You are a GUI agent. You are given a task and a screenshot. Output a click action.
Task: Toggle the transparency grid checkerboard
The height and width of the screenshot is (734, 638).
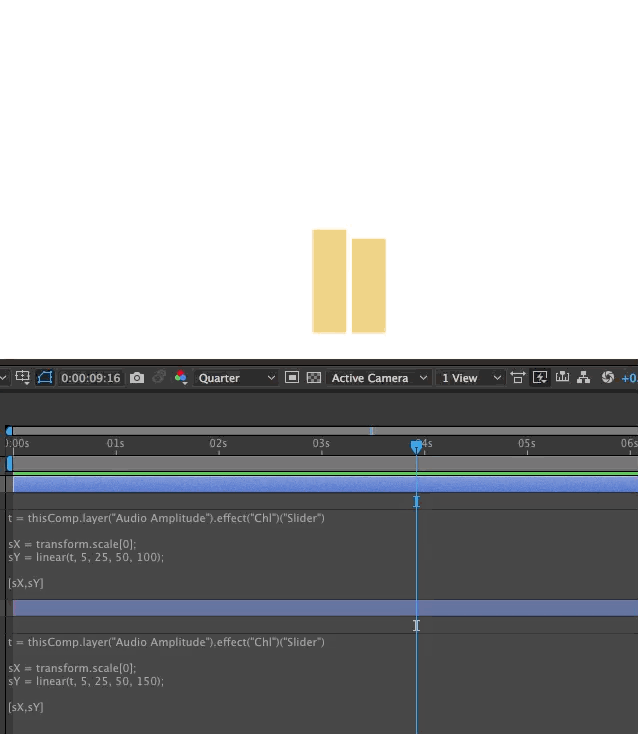tap(314, 377)
